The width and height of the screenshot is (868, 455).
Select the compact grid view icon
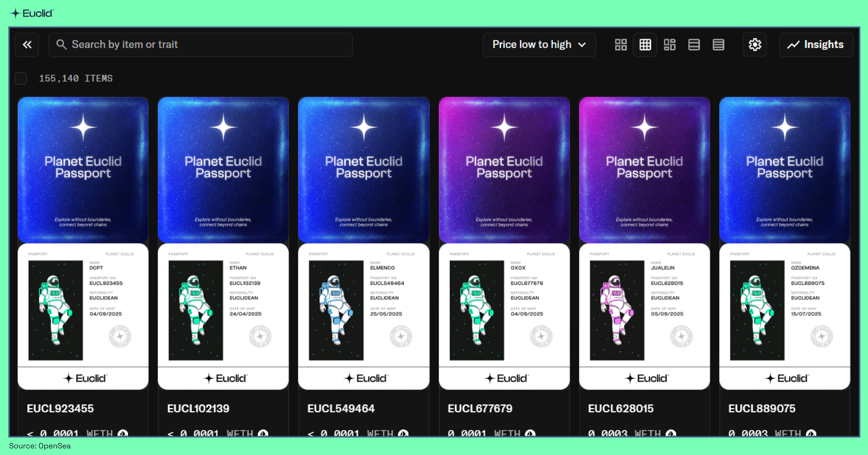click(x=645, y=45)
